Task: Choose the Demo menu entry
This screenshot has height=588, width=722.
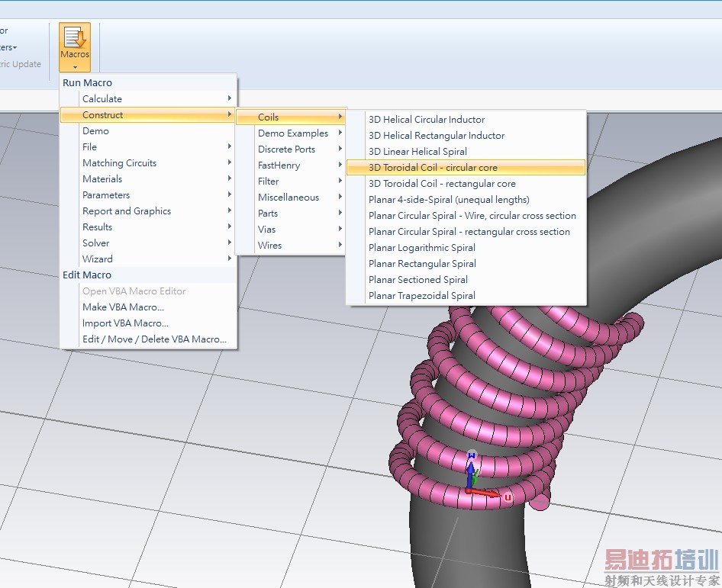Action: [148, 131]
